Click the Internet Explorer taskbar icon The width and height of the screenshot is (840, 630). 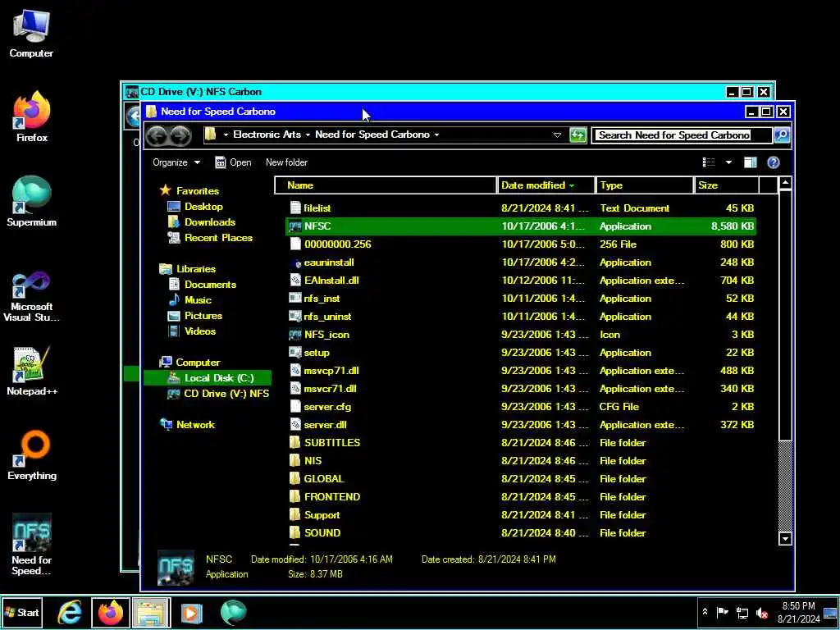pyautogui.click(x=71, y=612)
